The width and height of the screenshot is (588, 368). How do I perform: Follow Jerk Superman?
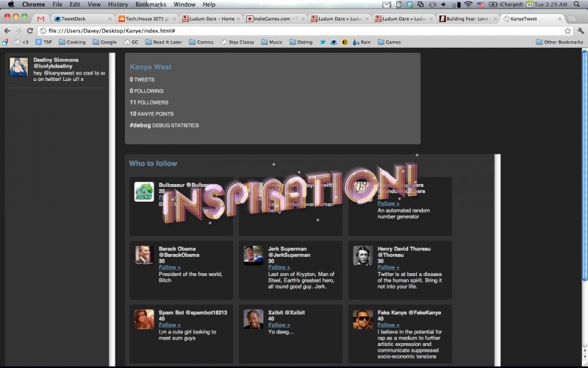pos(279,267)
